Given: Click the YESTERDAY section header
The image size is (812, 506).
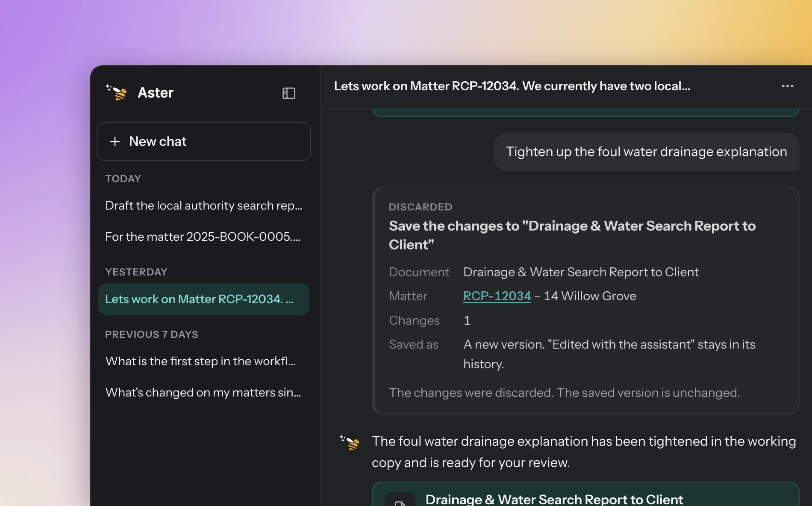Looking at the screenshot, I should (136, 272).
